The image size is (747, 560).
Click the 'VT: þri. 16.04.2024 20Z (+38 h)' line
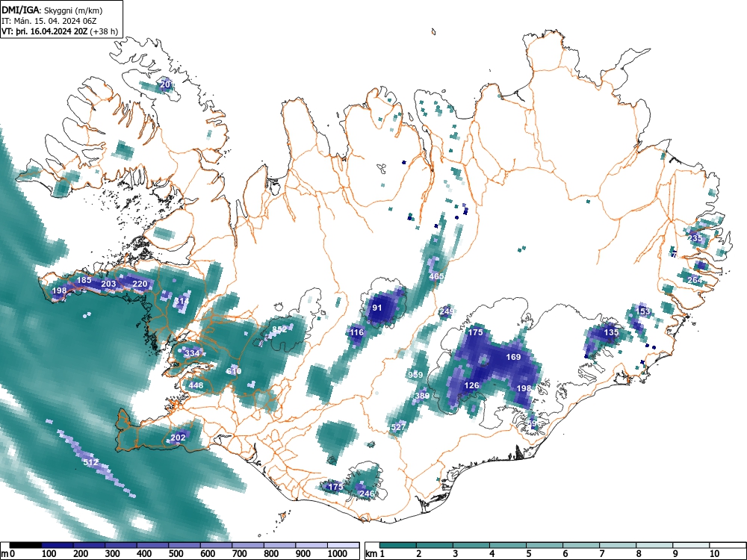click(60, 31)
